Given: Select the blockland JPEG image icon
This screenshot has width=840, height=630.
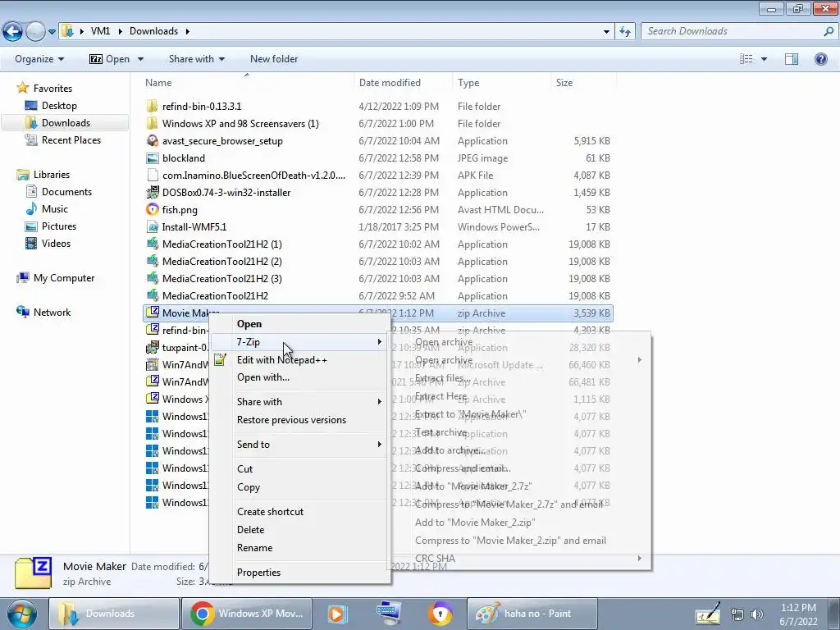Looking at the screenshot, I should pos(152,158).
